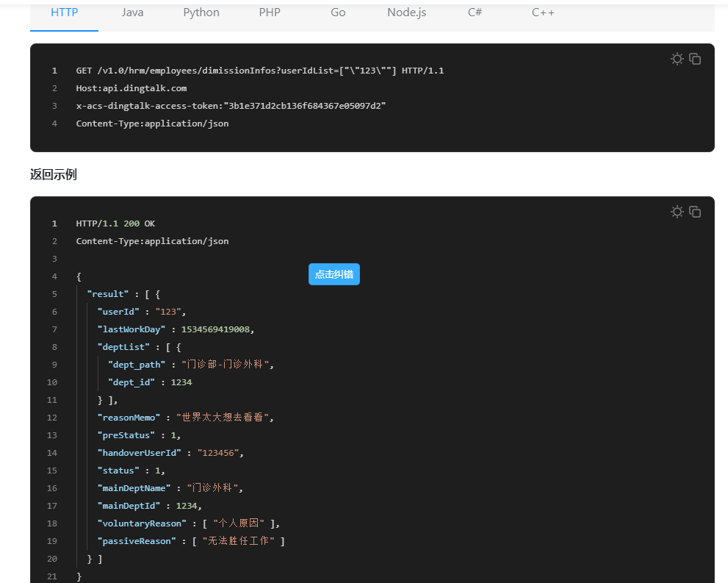
Task: Click the lastWorkDay value 1534569419008
Action: (215, 329)
